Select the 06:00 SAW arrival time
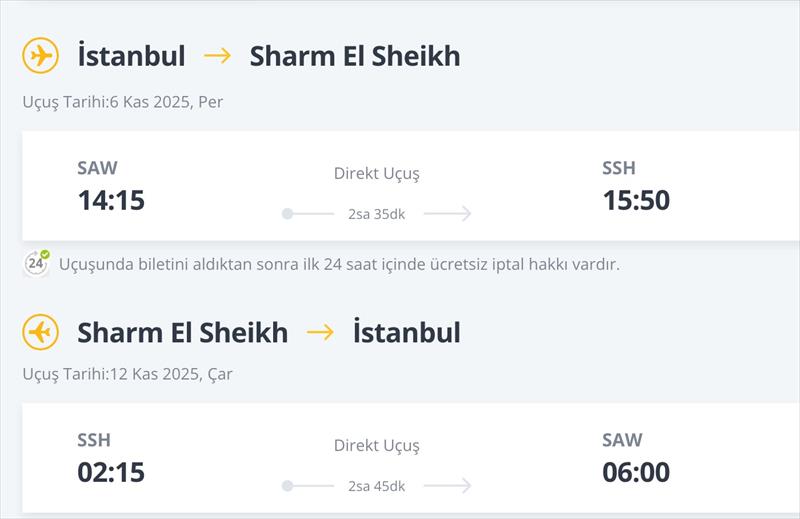 click(x=636, y=472)
